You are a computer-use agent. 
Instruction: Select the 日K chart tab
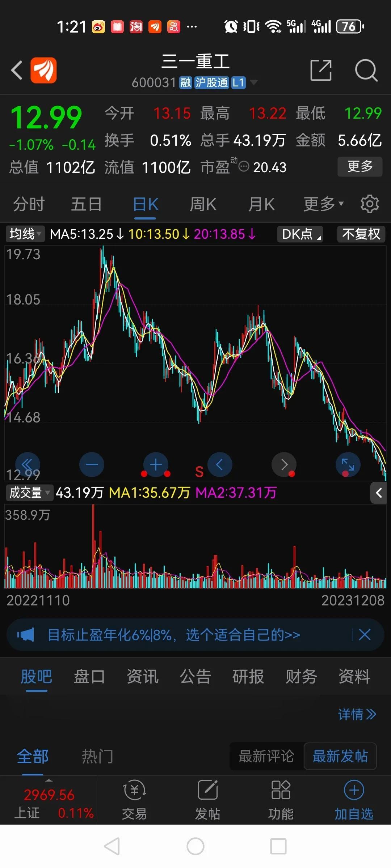(146, 204)
